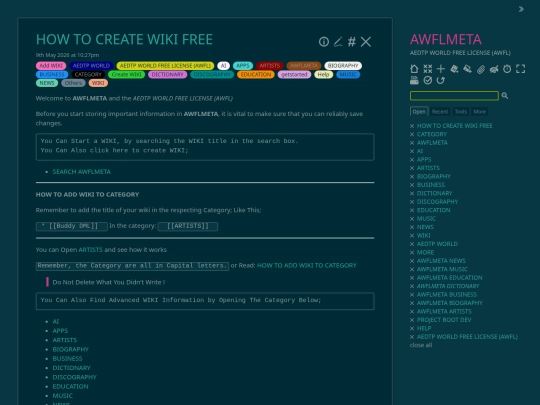Open AWFLMETA EDUCATION from sidebar list
The width and height of the screenshot is (540, 405).
pyautogui.click(x=449, y=278)
